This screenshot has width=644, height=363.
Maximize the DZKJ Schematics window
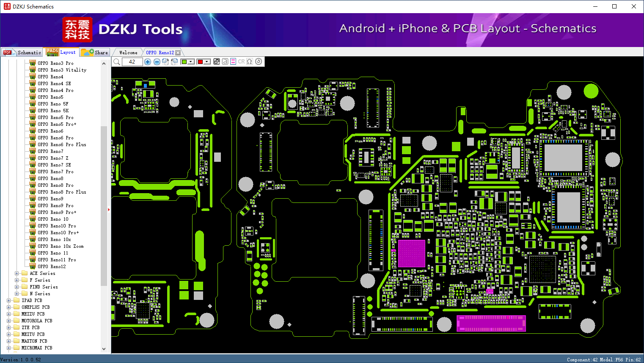[x=614, y=6]
